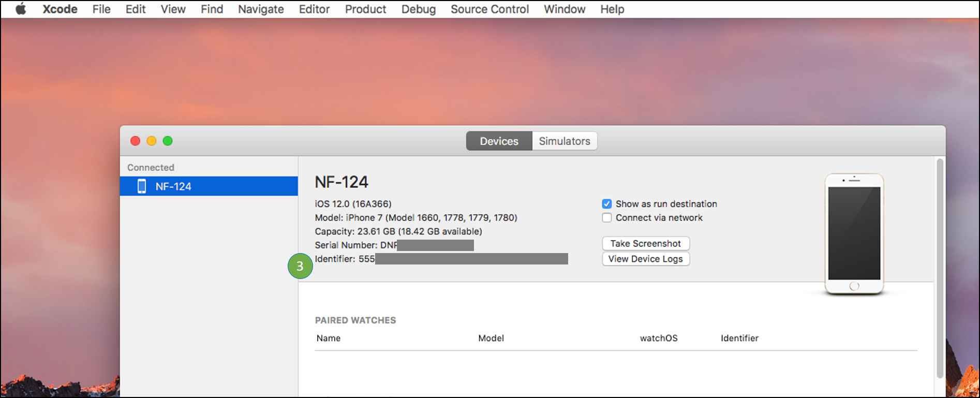The height and width of the screenshot is (398, 980).
Task: Click the Apple logo menu icon
Action: [21, 9]
